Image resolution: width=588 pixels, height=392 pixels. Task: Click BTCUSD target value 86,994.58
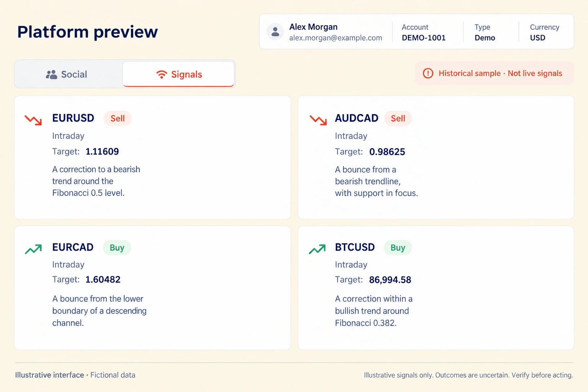[390, 280]
